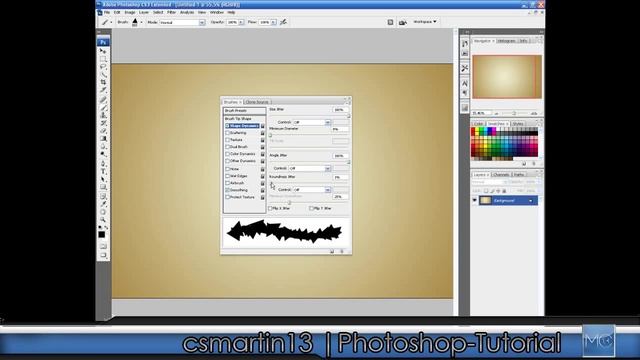Open the Tool Presets dock icon
640x360 pixels.
(464, 68)
